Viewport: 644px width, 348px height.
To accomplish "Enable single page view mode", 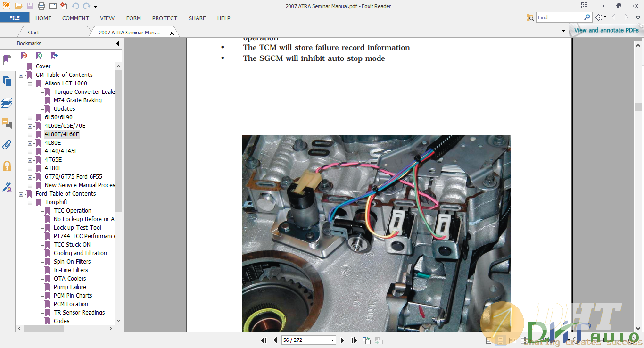I will point(488,340).
